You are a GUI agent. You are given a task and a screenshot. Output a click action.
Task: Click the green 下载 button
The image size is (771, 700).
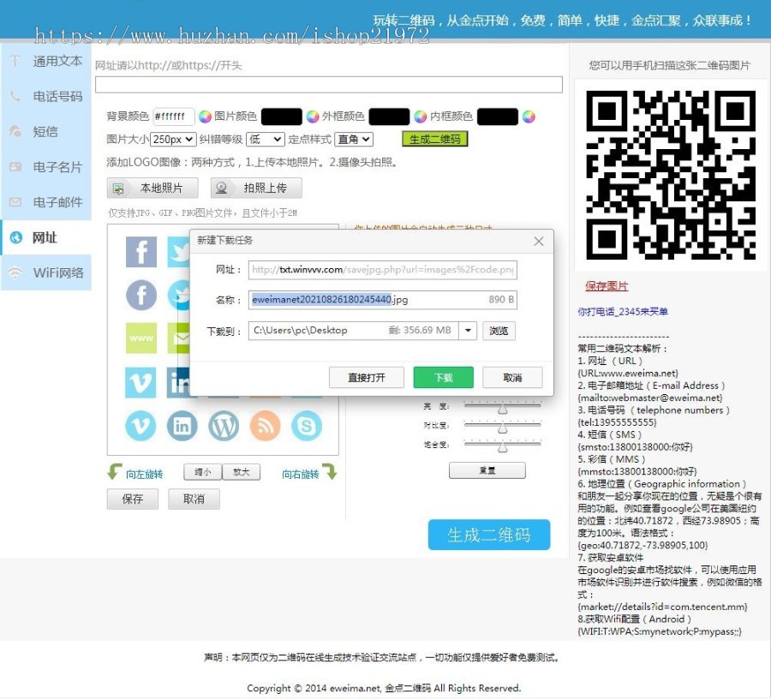pyautogui.click(x=444, y=377)
